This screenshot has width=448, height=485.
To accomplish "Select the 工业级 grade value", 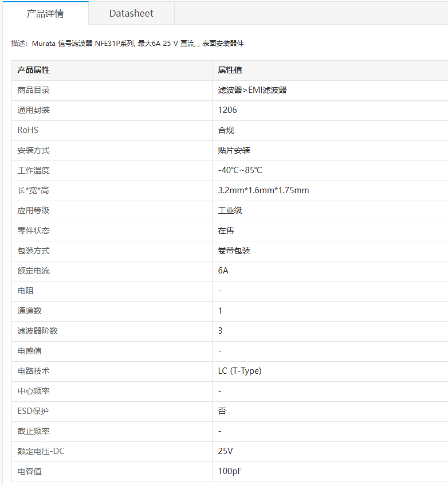I will [230, 210].
